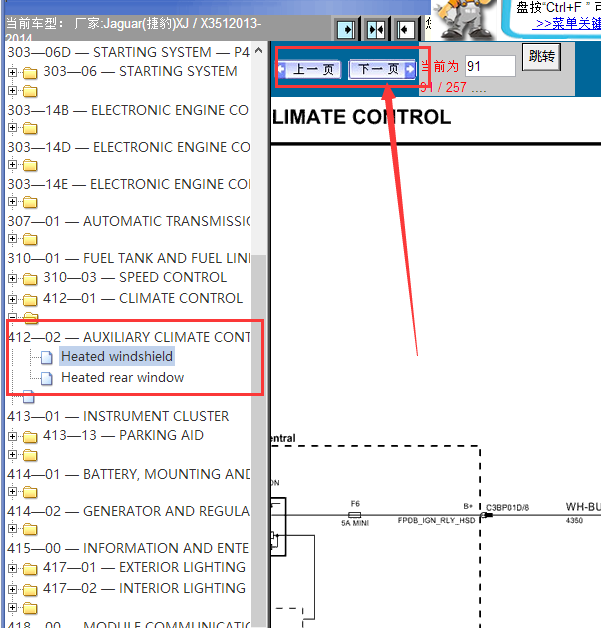This screenshot has width=601, height=628.
Task: Click folder icon beside 417—01 EXTERIOR LIGHTING
Action: point(30,569)
